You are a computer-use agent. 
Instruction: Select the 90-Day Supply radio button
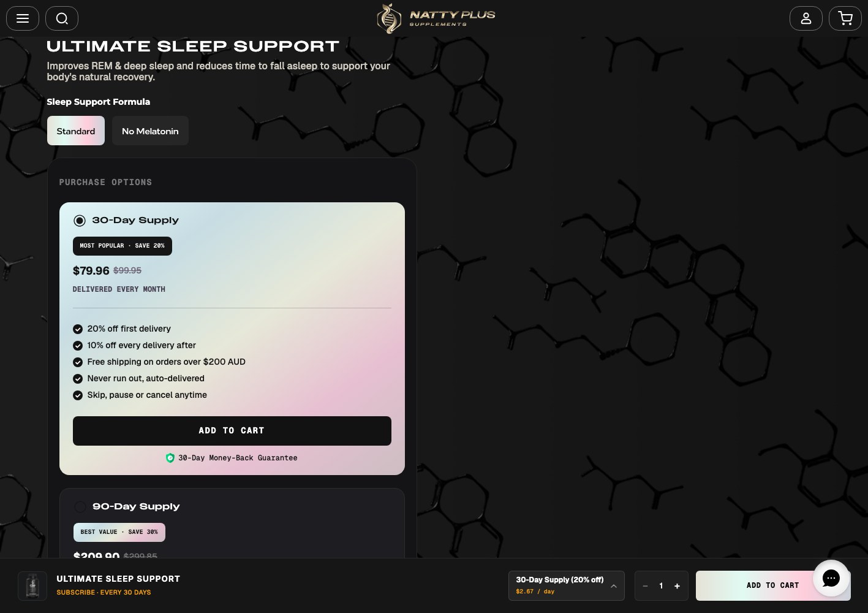tap(80, 507)
